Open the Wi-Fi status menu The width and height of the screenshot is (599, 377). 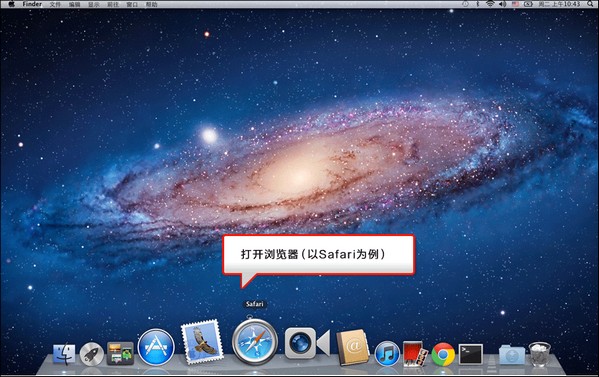coord(490,4)
